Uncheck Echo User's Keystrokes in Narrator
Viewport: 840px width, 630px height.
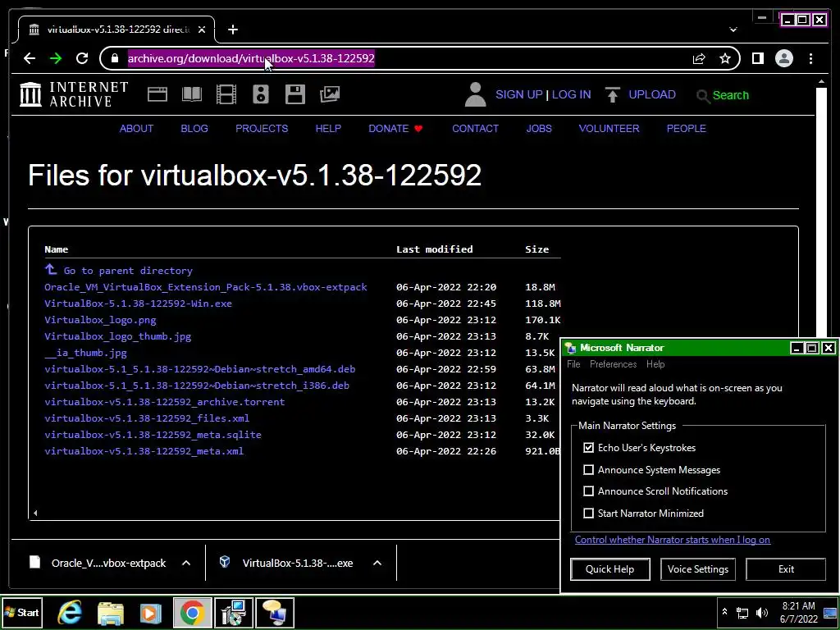(x=588, y=448)
